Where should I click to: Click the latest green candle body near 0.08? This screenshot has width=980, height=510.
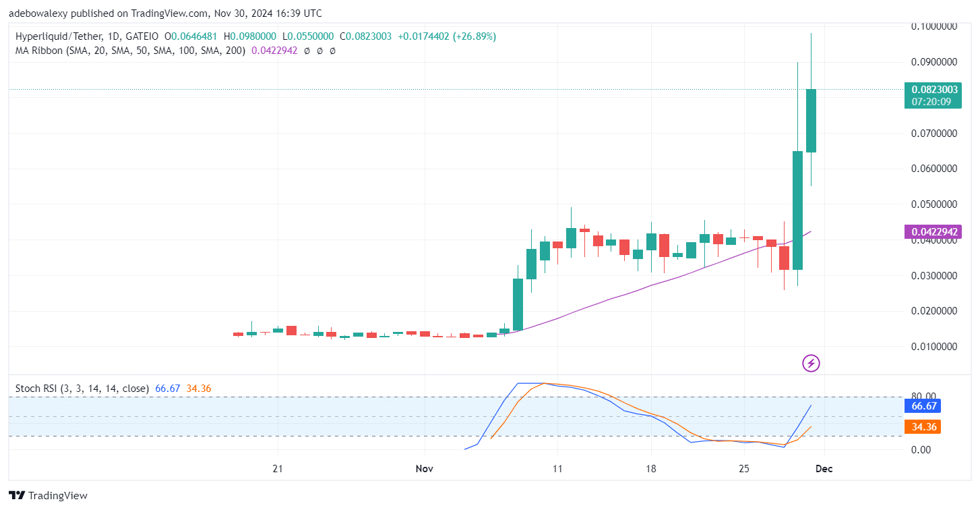pos(811,121)
